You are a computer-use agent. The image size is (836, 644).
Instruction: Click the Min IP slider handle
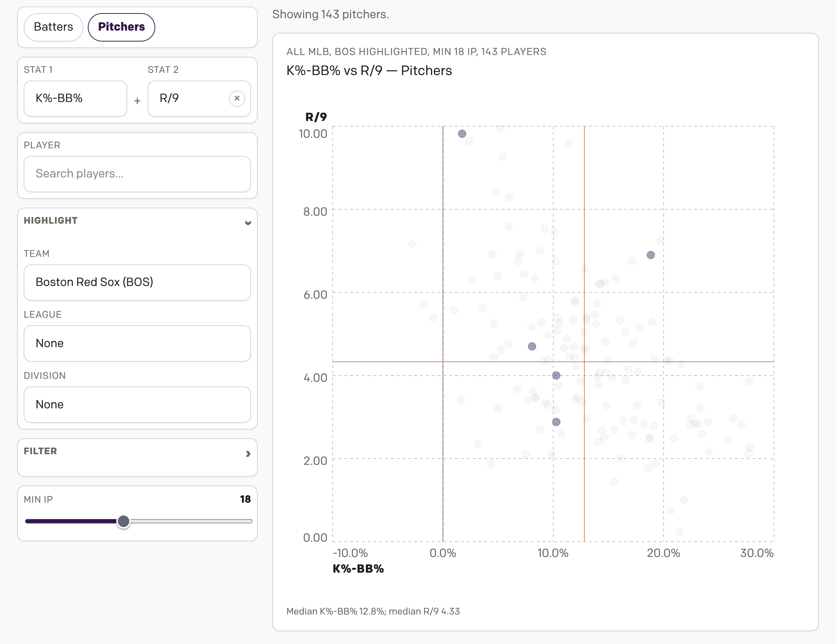point(123,521)
